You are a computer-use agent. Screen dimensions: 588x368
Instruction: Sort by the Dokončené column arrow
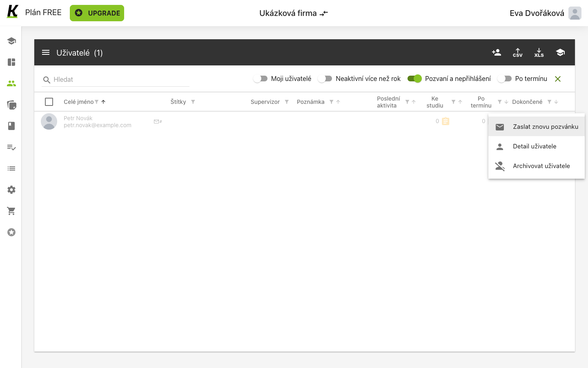(556, 102)
